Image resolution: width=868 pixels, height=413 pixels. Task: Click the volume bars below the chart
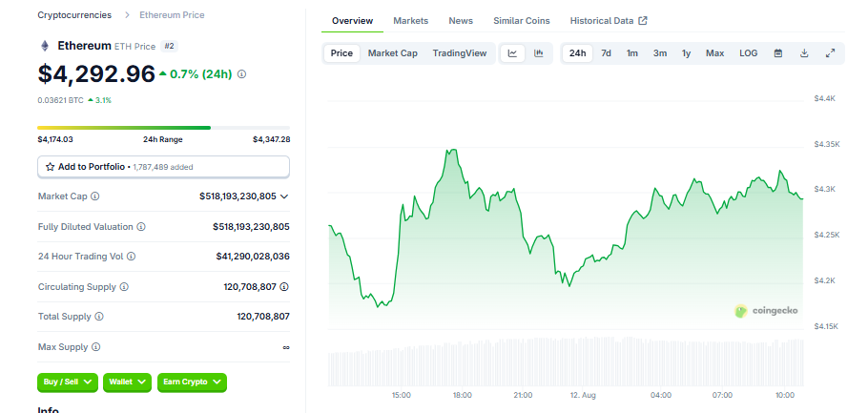pos(566,361)
